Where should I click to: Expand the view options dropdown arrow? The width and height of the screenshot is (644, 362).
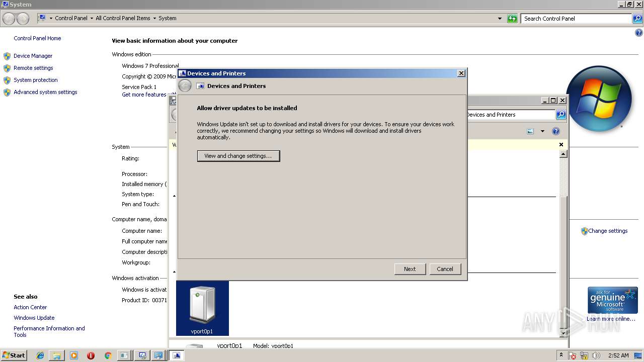542,131
